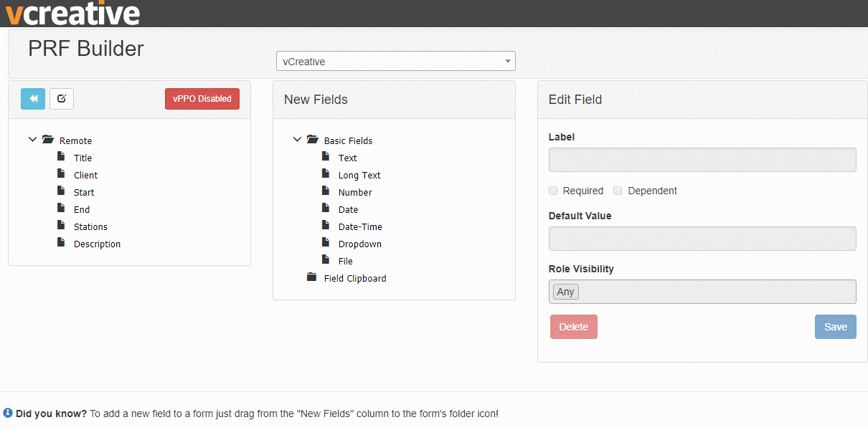
Task: Click the file icon beside Dropdown field
Action: [326, 243]
